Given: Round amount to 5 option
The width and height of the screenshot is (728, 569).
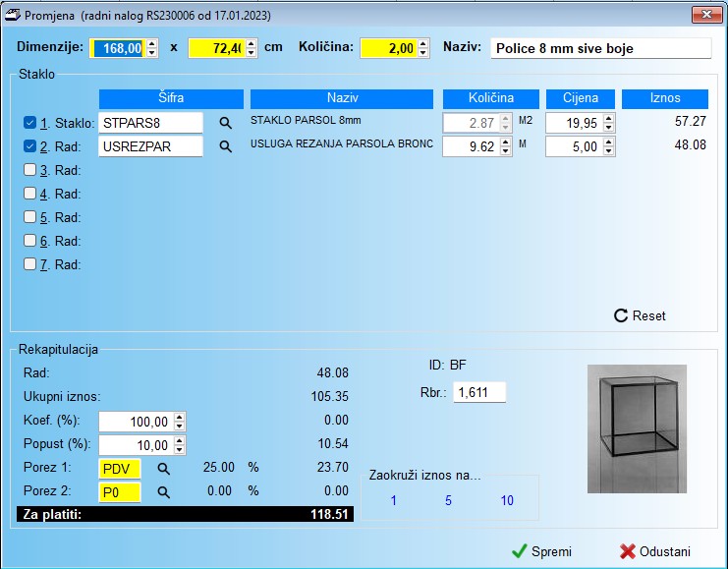Looking at the screenshot, I should pyautogui.click(x=448, y=500).
